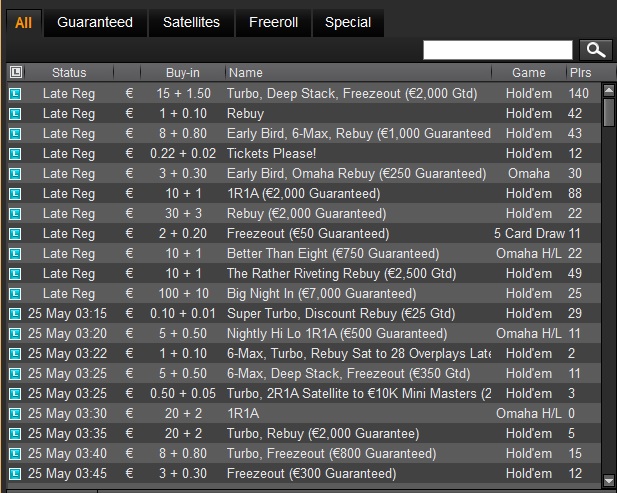Click the scrollbar up arrow
The height and width of the screenshot is (493, 617).
click(608, 91)
